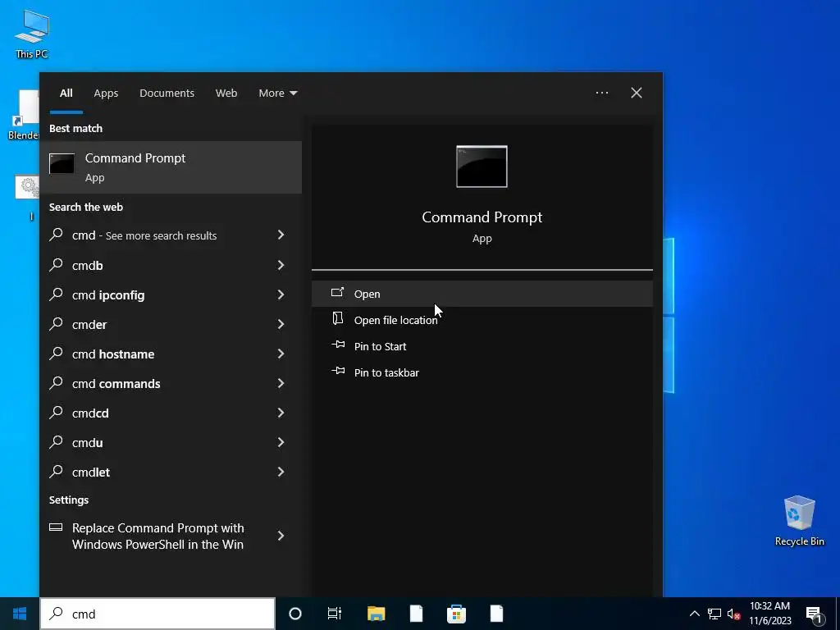Select the Recycle Bin desktop icon
Image resolution: width=840 pixels, height=630 pixels.
pos(799,521)
